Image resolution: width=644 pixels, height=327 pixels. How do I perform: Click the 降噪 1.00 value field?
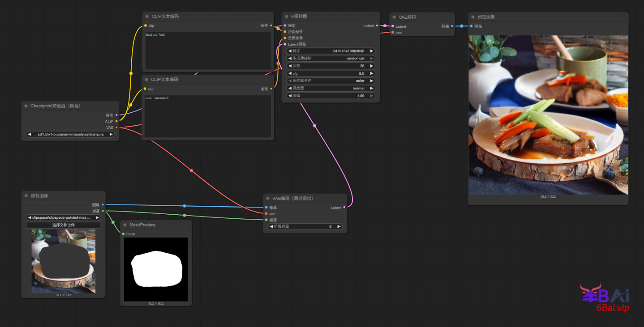(x=331, y=96)
